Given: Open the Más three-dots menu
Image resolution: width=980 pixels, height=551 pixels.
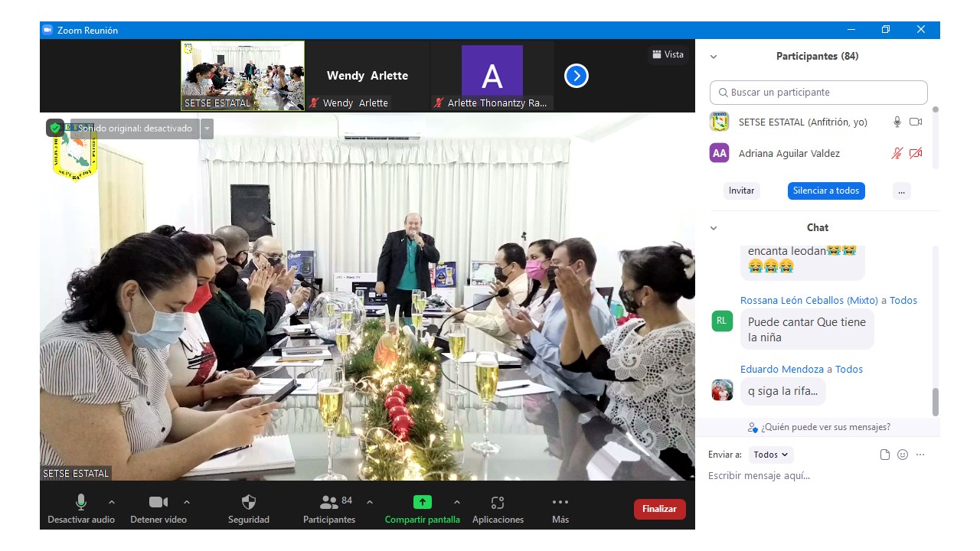Looking at the screenshot, I should 560,502.
